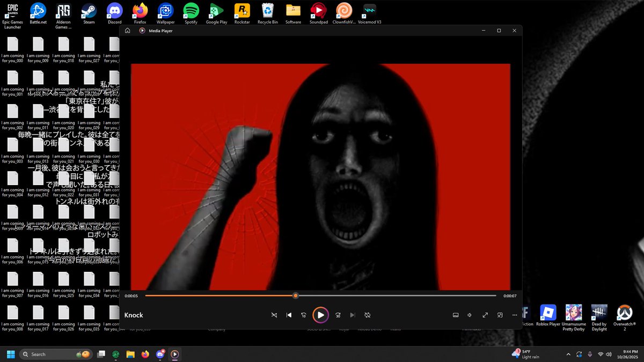
Task: Click the unplayed part of the seek bar
Action: coord(397,295)
